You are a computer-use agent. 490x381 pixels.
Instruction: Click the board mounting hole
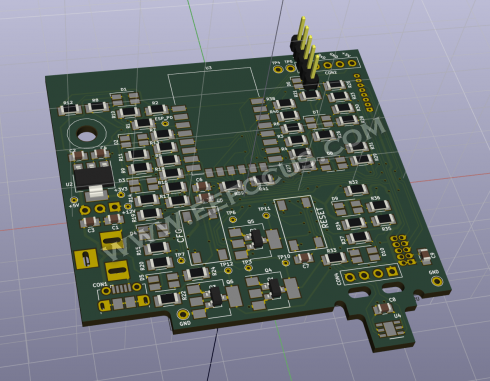(x=87, y=135)
